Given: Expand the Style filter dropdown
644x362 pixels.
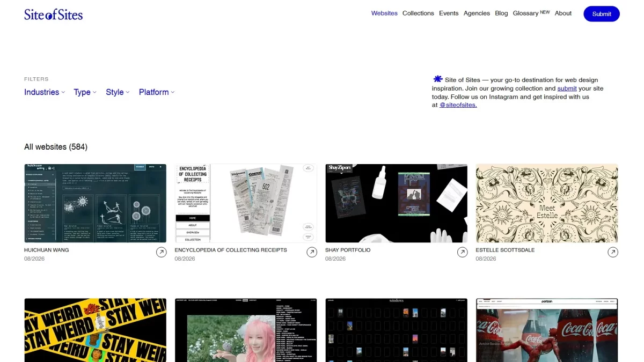Looking at the screenshot, I should click(x=118, y=92).
